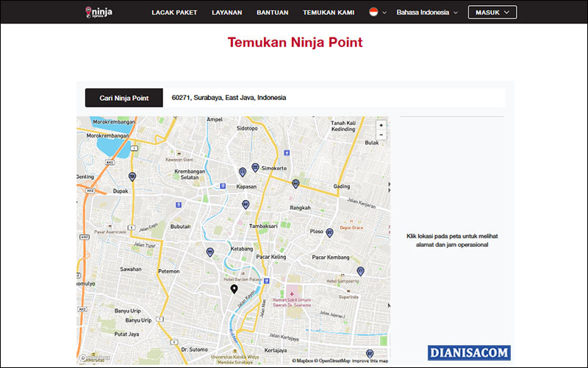Open the TEMUKAN KAMI menu item
The image size is (588, 368).
[328, 13]
